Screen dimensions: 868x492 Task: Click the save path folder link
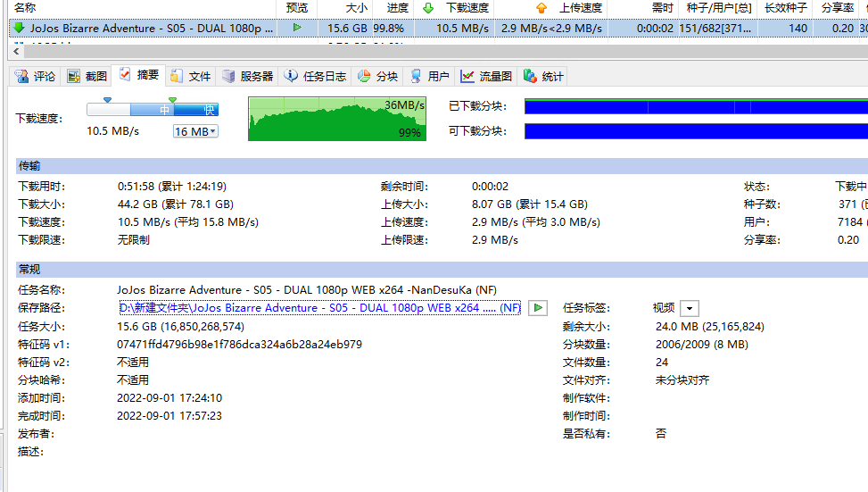pyautogui.click(x=319, y=308)
